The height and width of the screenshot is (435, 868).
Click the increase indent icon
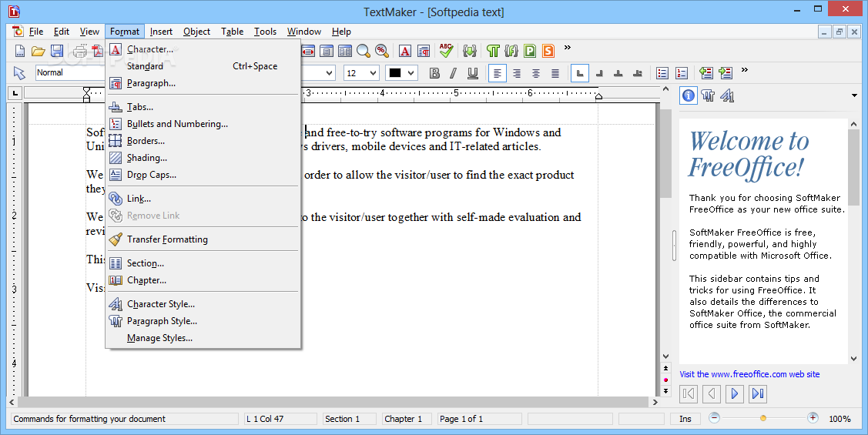pos(726,73)
